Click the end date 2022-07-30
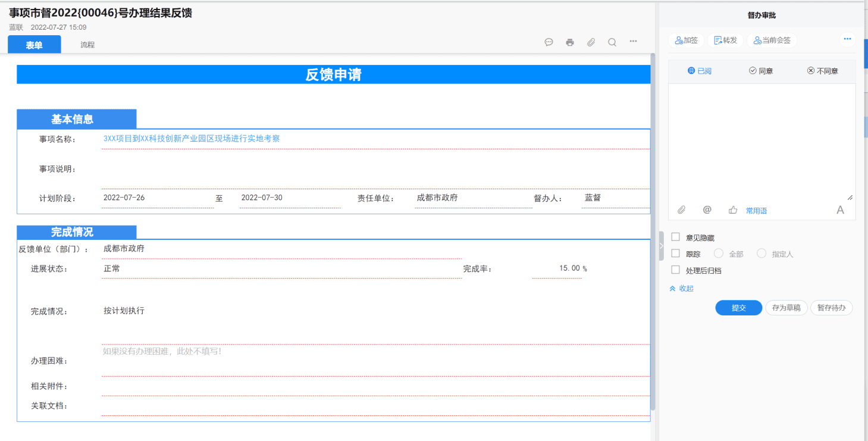The width and height of the screenshot is (868, 441). click(262, 198)
